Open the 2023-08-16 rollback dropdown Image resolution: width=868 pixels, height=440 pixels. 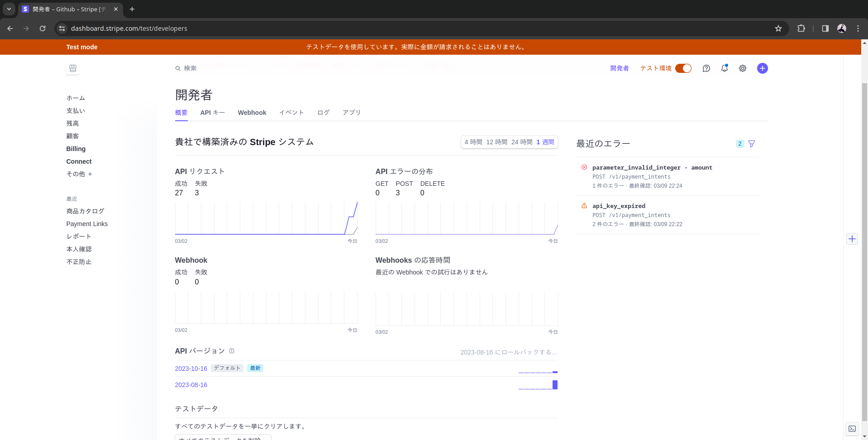(509, 352)
